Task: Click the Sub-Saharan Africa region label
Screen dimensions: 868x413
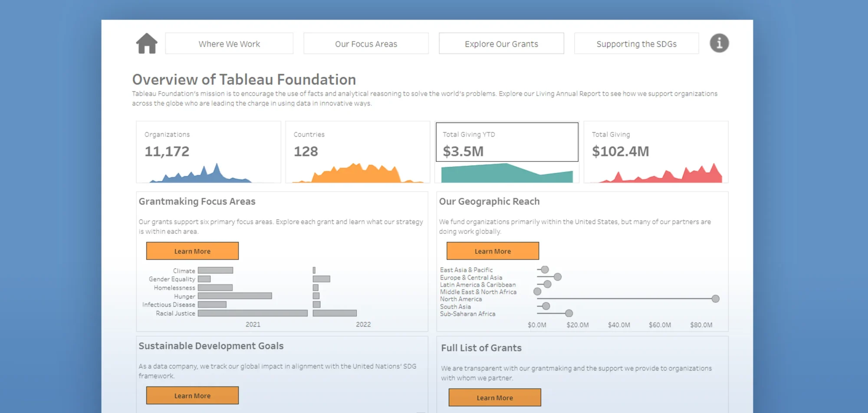Action: pyautogui.click(x=467, y=314)
